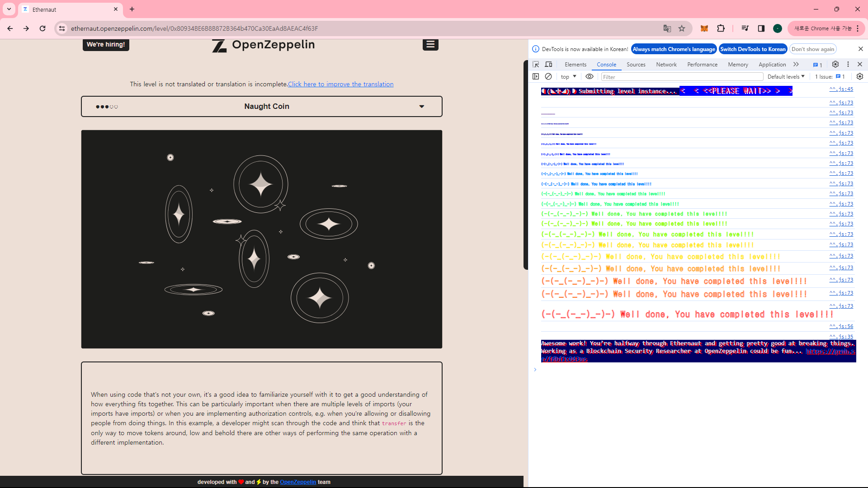Screen dimensions: 868x488
Task: Open the tab search dropdown
Action: click(9, 9)
